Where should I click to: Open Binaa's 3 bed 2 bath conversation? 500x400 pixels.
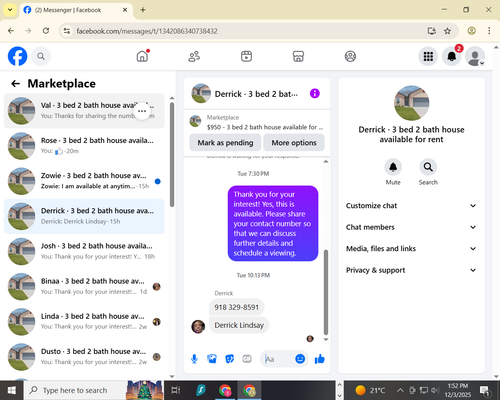(x=84, y=287)
